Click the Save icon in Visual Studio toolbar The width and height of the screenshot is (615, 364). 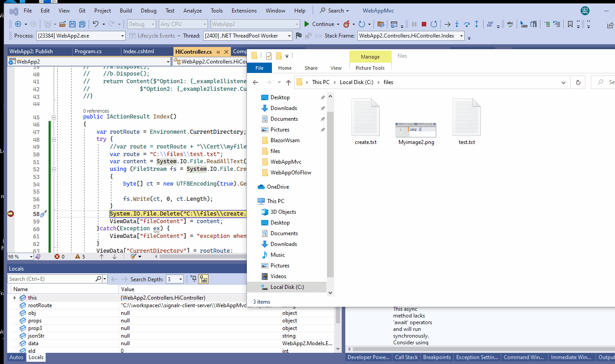(72, 24)
